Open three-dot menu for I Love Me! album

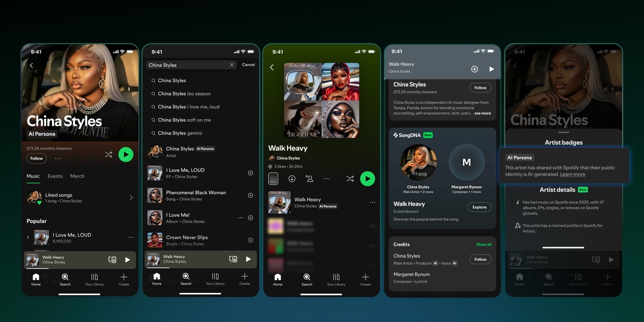(240, 218)
